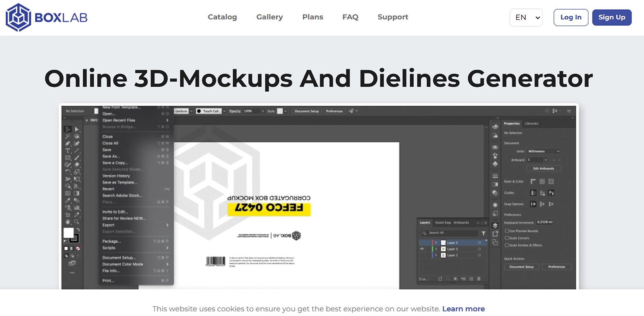Select the Gradient tool in toolbar
The height and width of the screenshot is (316, 644).
[76, 193]
